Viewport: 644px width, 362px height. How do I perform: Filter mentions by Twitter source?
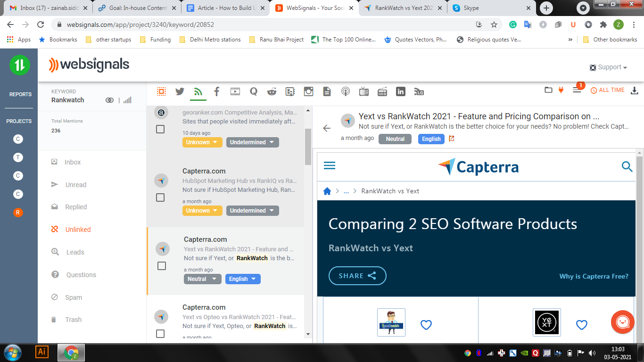pos(180,91)
